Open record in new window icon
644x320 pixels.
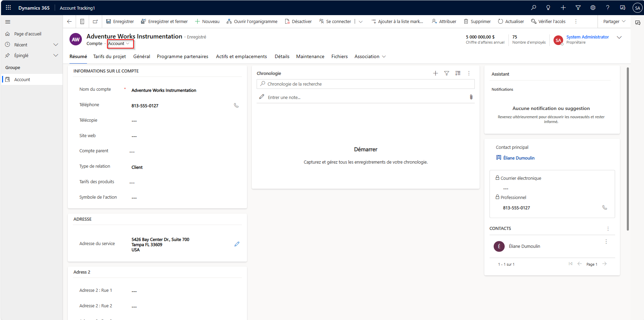(95, 21)
